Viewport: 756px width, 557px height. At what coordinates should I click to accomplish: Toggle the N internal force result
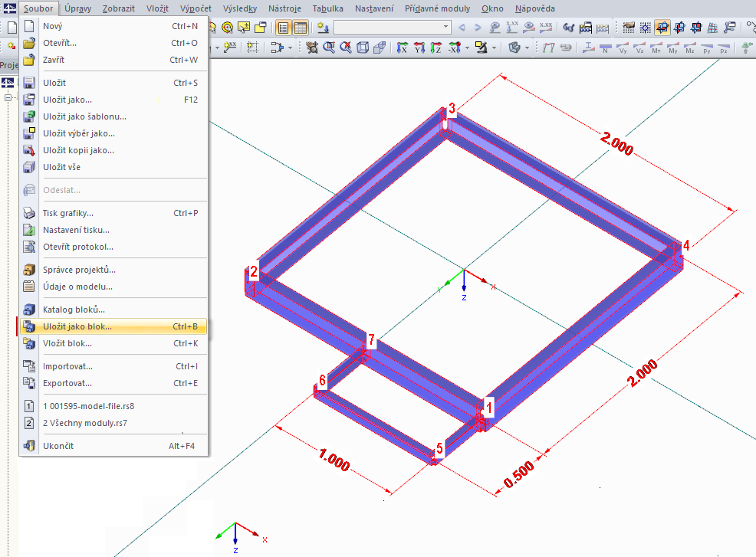[x=605, y=48]
